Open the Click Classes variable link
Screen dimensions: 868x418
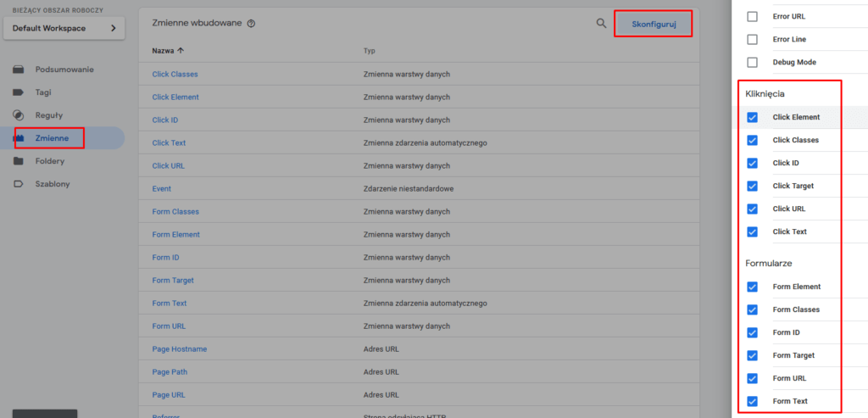(x=175, y=74)
